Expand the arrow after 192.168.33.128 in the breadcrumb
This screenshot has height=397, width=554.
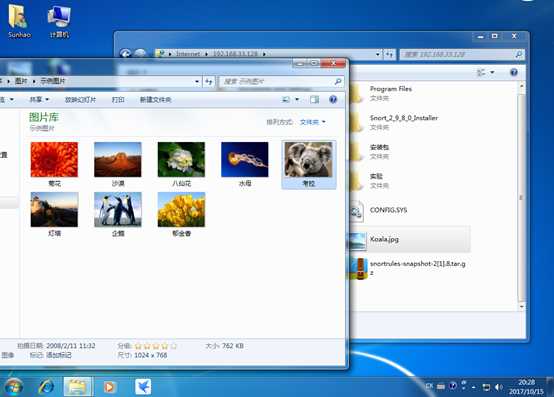click(x=264, y=54)
